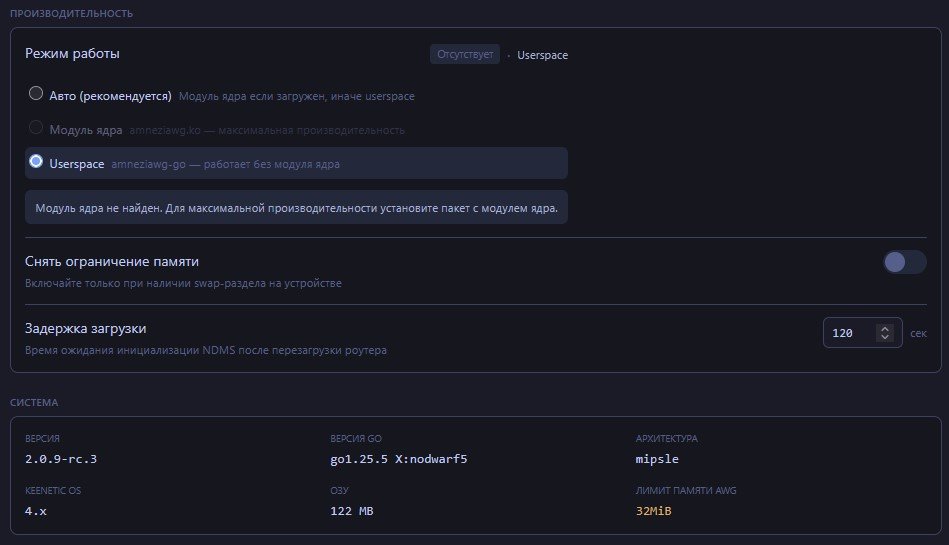Screen dimensions: 949x545
Task: Click the Задержка загрузки setting label
Action: click(x=92, y=329)
